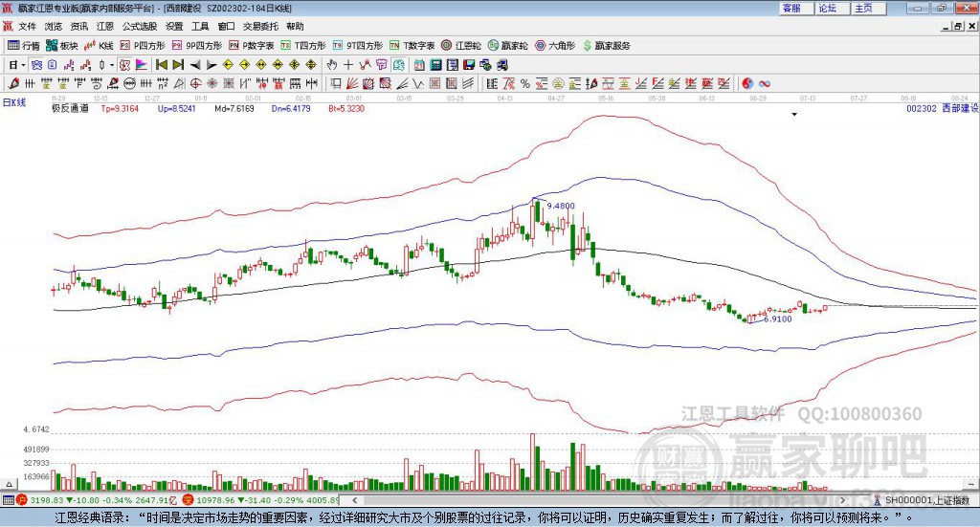Click the 论坛 forum button

[833, 8]
